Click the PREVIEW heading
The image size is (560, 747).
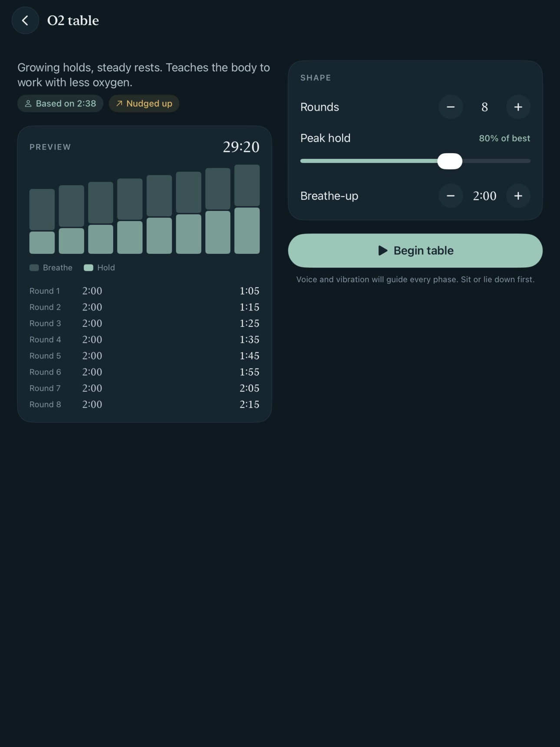50,147
